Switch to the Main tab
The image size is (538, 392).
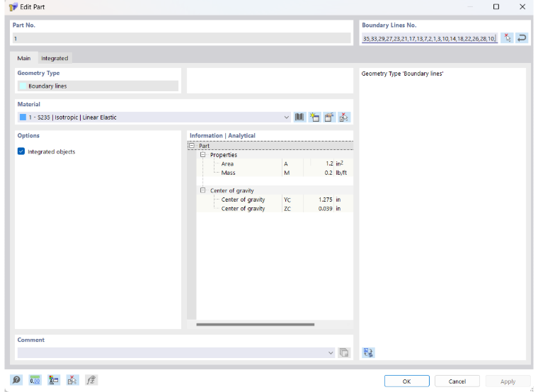[x=23, y=58]
